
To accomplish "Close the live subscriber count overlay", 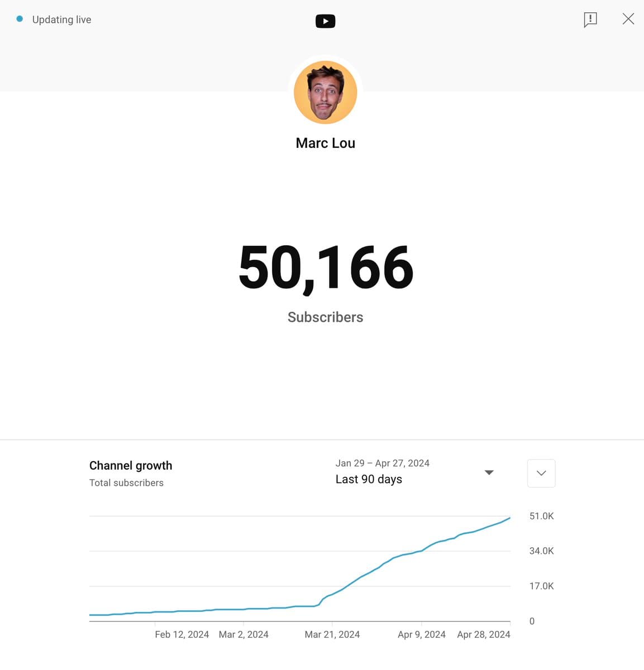I will tap(628, 19).
